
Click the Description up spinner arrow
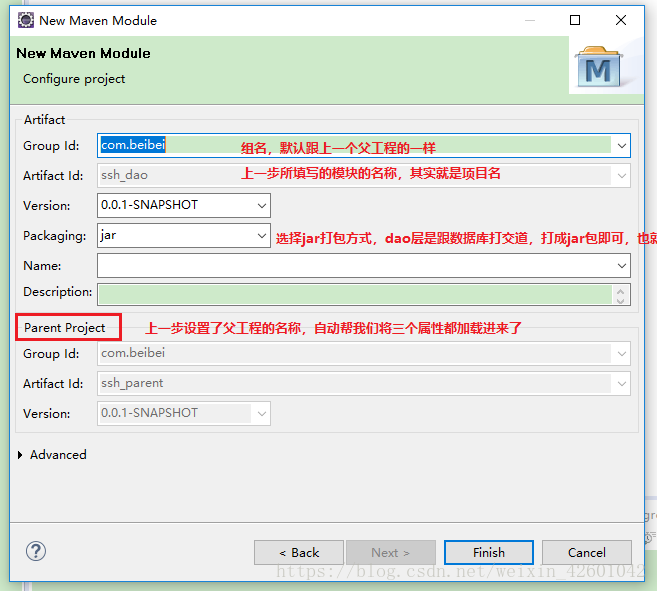(x=621, y=290)
